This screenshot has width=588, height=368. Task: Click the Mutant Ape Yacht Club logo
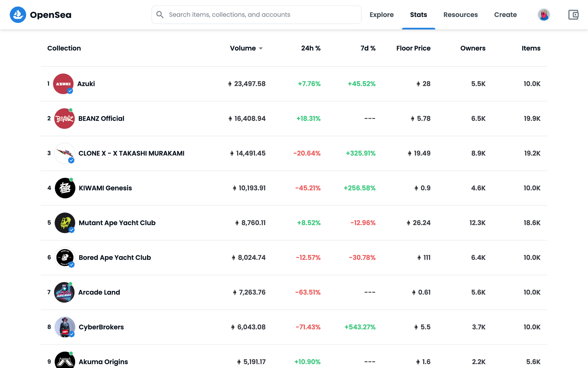(65, 223)
